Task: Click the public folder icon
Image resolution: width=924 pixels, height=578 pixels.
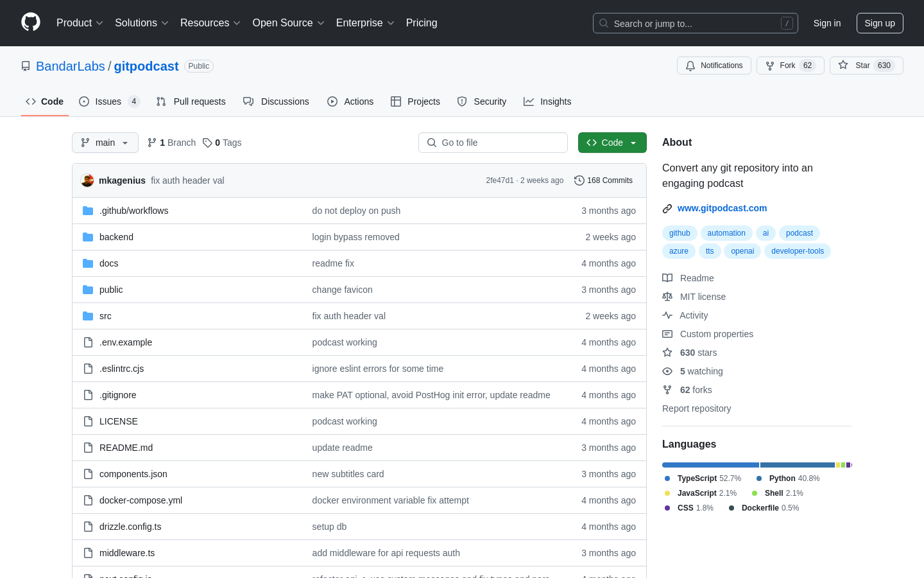Action: point(88,290)
